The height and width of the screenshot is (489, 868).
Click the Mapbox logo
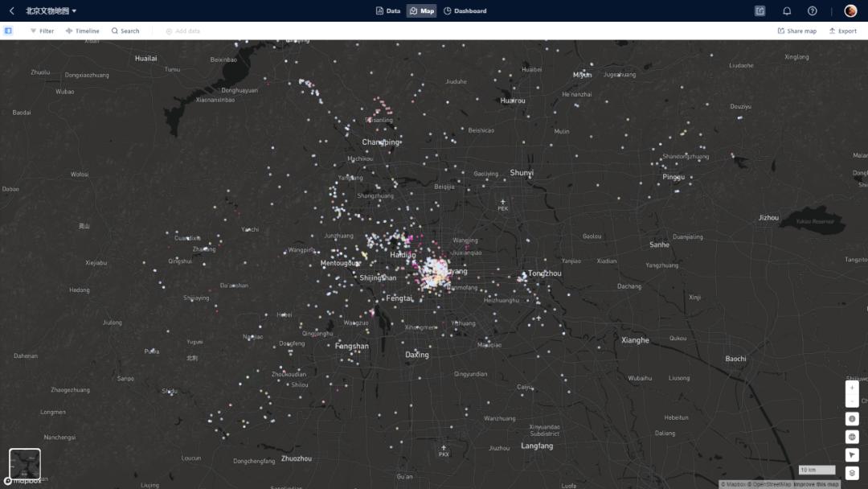[23, 481]
